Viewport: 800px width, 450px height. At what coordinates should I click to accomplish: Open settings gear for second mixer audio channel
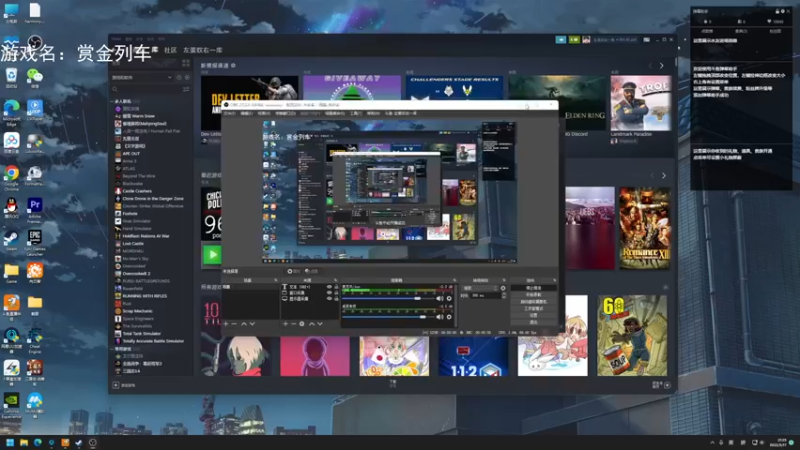(x=449, y=317)
